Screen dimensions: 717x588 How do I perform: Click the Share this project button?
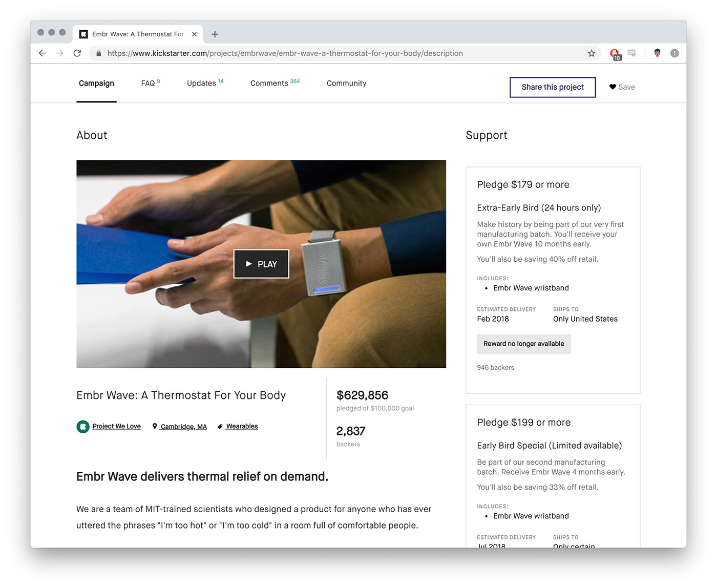point(553,87)
